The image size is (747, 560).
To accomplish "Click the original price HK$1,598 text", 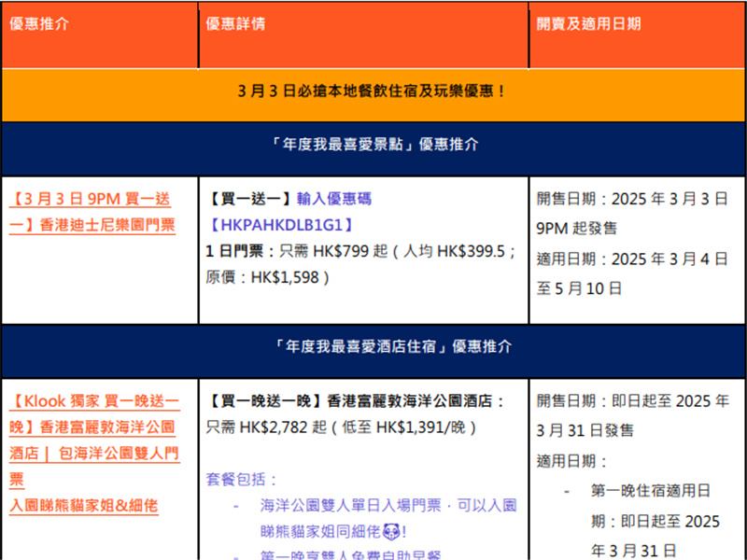I will 284,277.
